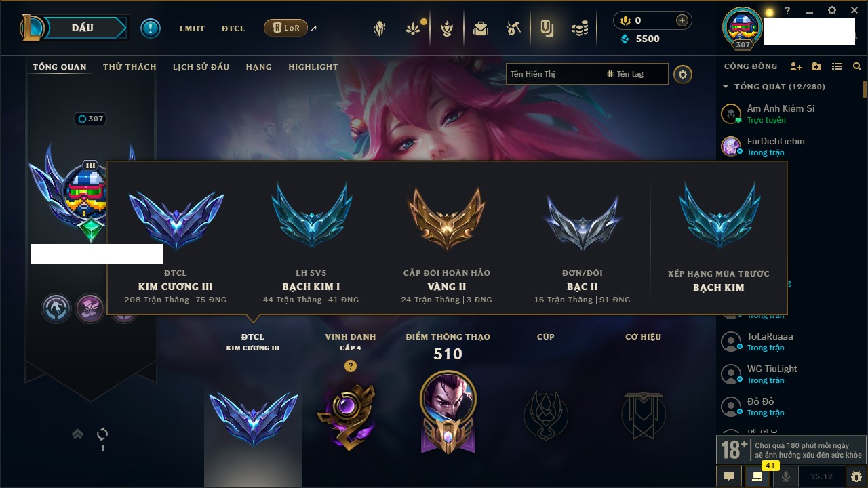The height and width of the screenshot is (488, 868).
Task: Toggle the friend list view options
Action: click(x=837, y=66)
